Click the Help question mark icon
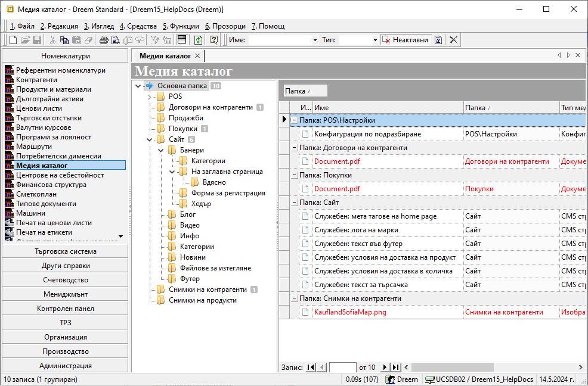The image size is (588, 386). coord(213,40)
